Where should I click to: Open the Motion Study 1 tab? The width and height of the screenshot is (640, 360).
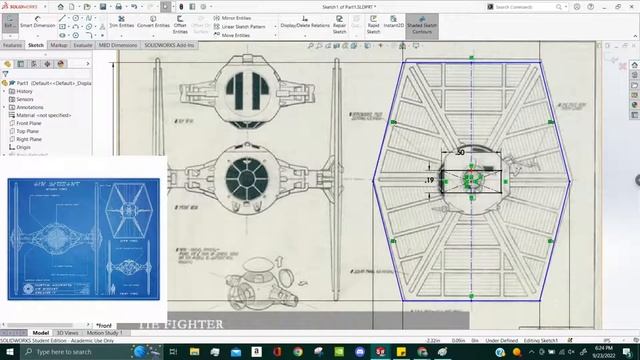104,333
